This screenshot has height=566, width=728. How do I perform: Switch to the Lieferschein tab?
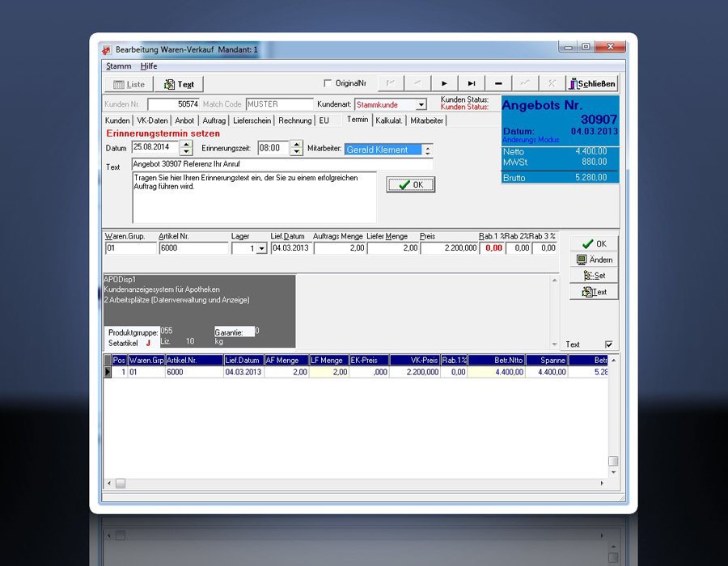coord(252,120)
